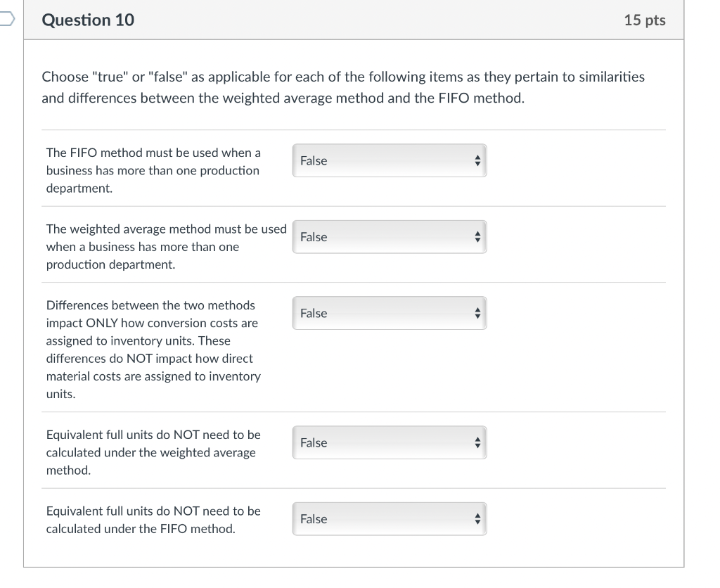Open the dropdown for the FIFO department statement
This screenshot has height=588, width=720.
click(x=390, y=160)
